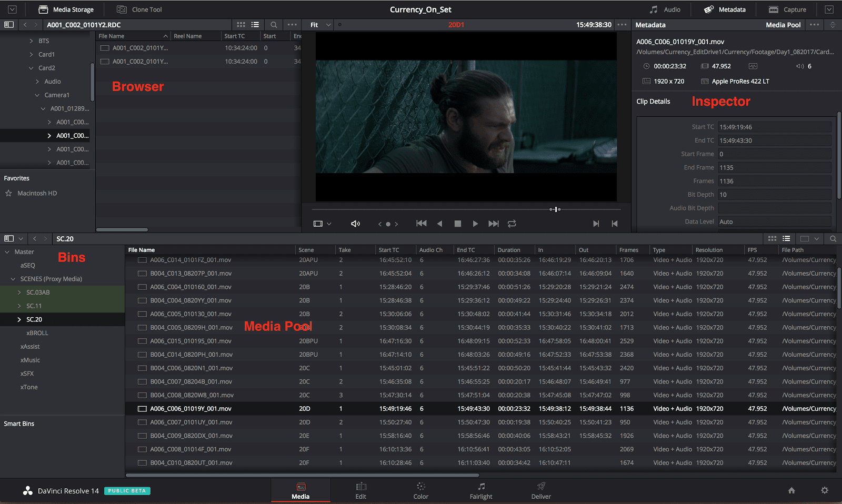Switch the Browser to list view
Image resolution: width=842 pixels, height=504 pixels.
[x=255, y=25]
